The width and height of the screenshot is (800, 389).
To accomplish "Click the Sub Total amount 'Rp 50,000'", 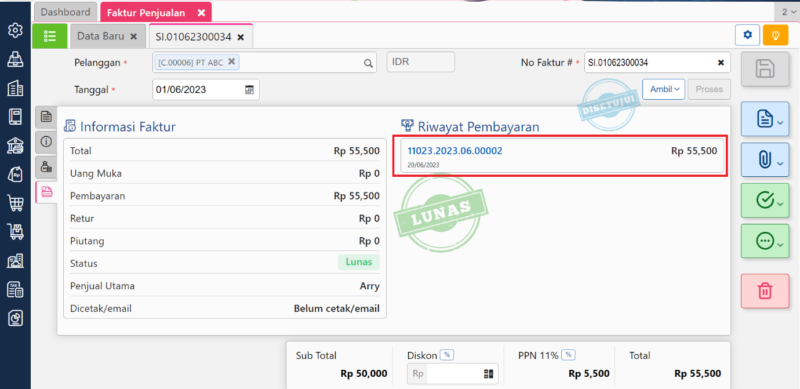I will tap(364, 374).
